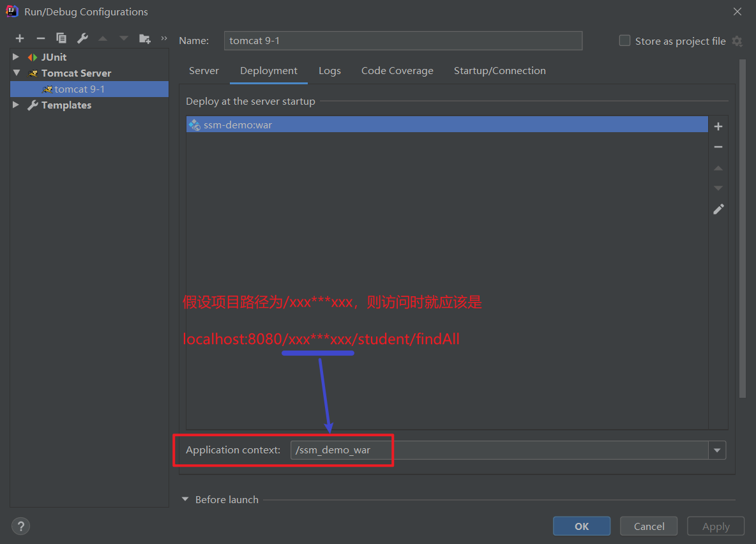
Task: Move deployment artifact down
Action: tap(718, 188)
